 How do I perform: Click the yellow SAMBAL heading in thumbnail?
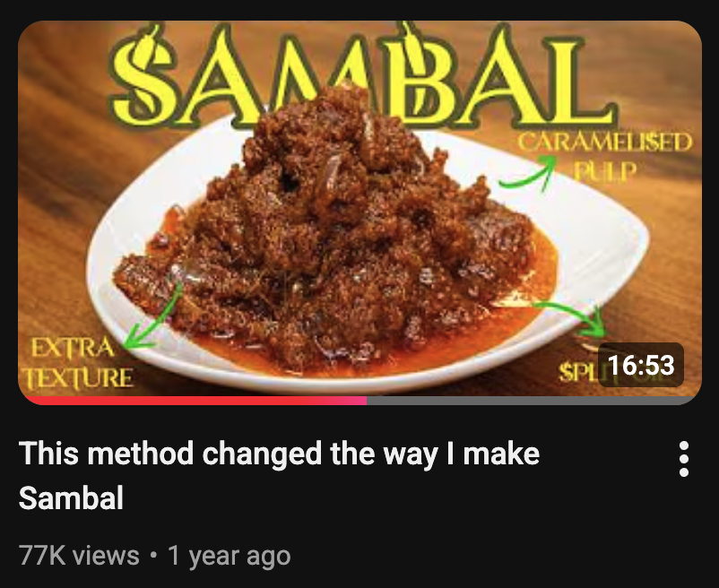[x=362, y=75]
